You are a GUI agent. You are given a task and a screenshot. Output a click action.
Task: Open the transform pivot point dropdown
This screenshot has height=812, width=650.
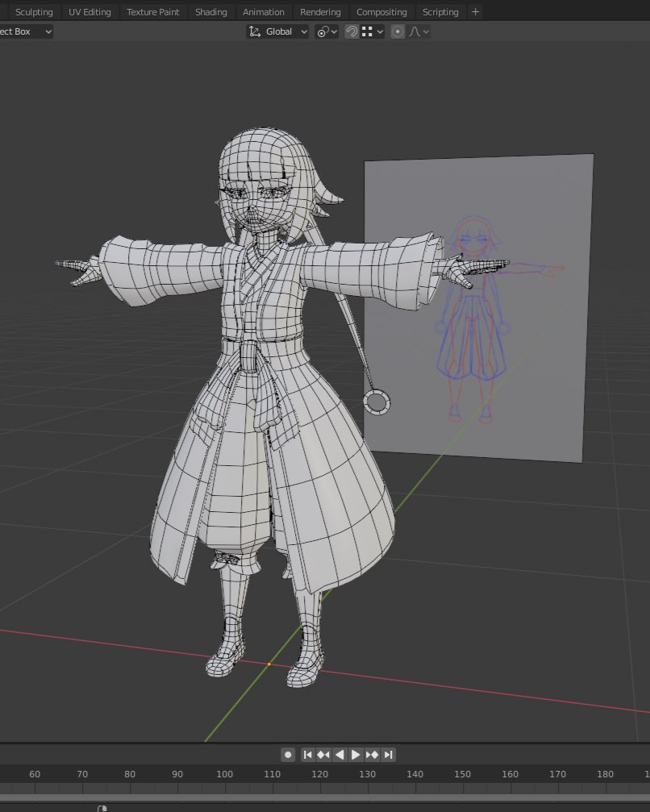[x=327, y=31]
